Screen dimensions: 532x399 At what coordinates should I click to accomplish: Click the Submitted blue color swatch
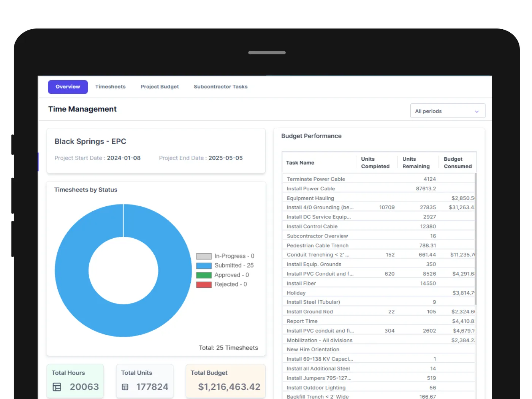[204, 265]
